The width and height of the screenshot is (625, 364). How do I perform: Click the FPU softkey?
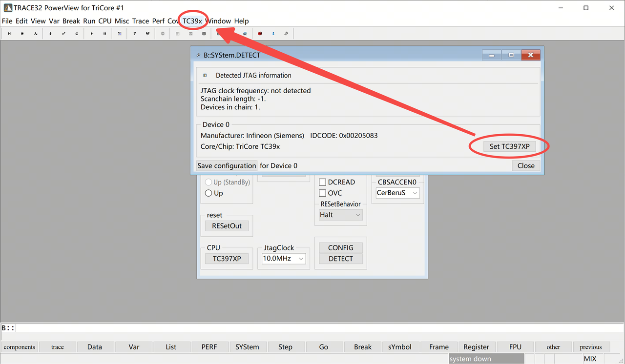click(515, 347)
